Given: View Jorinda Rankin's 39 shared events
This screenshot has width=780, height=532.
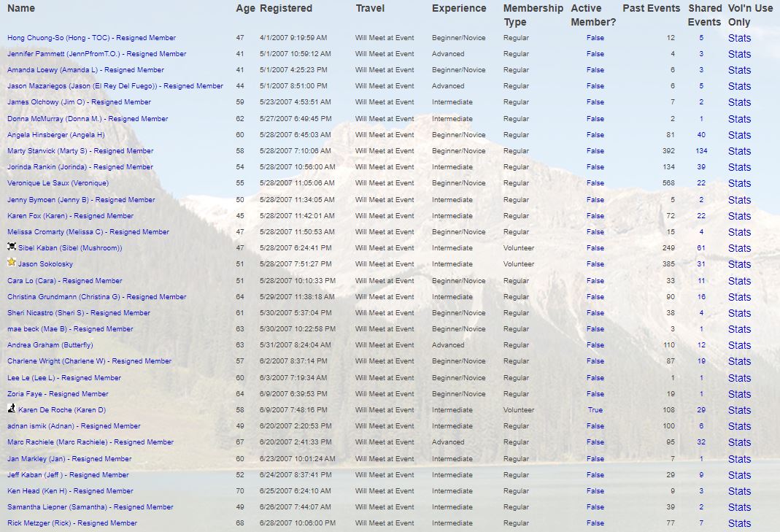Looking at the screenshot, I should point(701,167).
